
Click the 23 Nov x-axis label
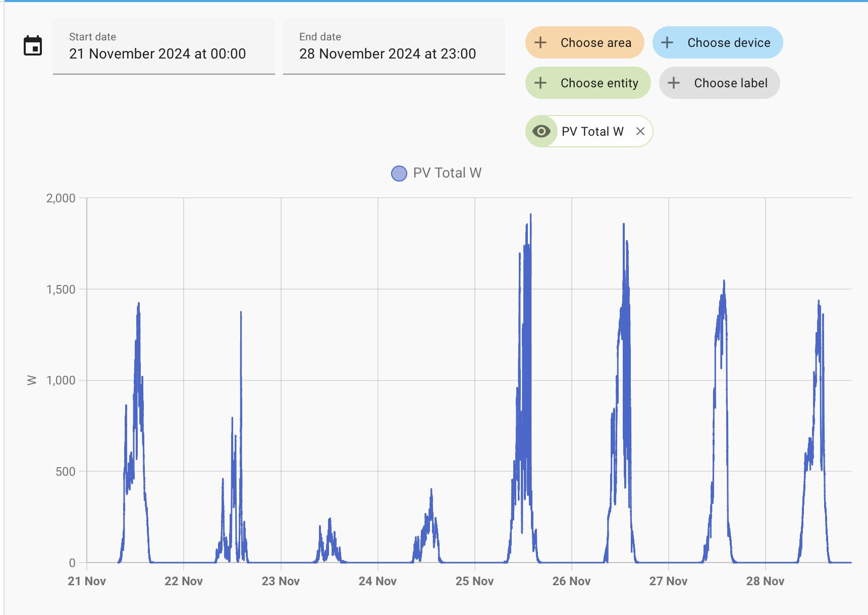(281, 581)
